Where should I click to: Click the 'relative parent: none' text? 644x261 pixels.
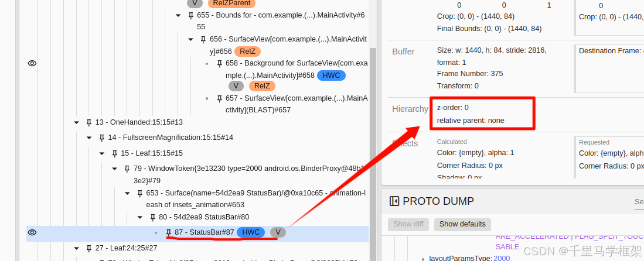[x=471, y=120]
